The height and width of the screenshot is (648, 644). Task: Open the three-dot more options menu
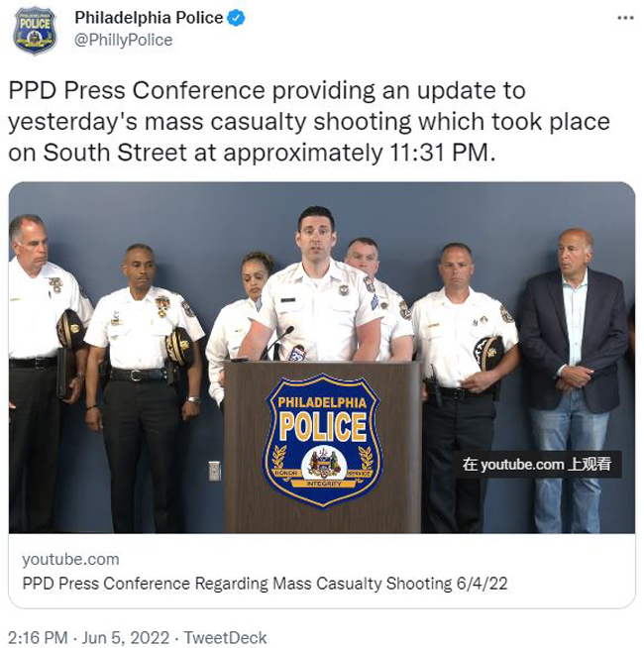click(625, 18)
